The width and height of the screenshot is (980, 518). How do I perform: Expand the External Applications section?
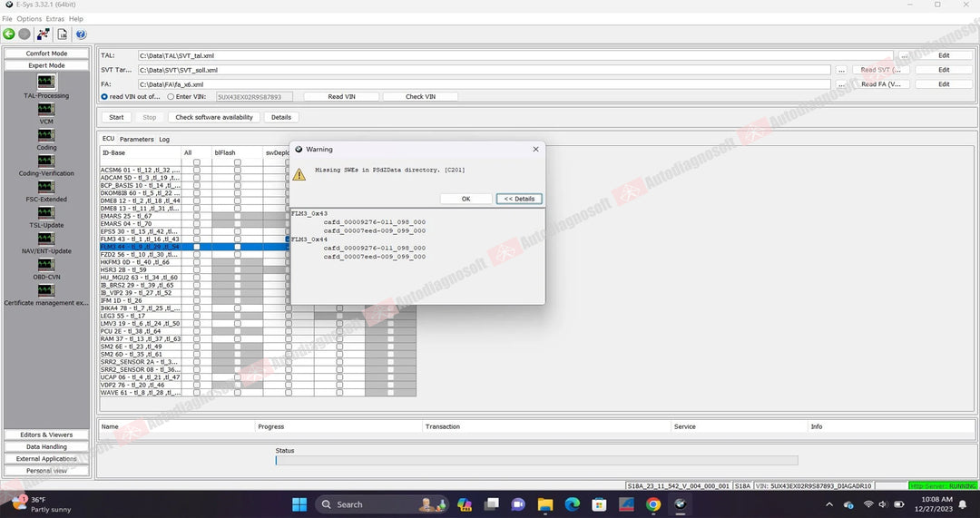click(x=46, y=459)
